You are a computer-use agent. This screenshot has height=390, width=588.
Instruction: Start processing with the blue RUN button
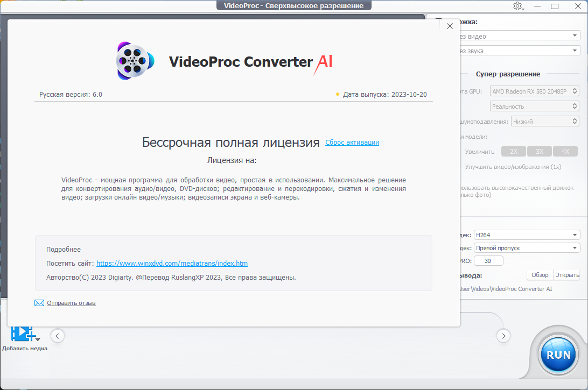558,355
